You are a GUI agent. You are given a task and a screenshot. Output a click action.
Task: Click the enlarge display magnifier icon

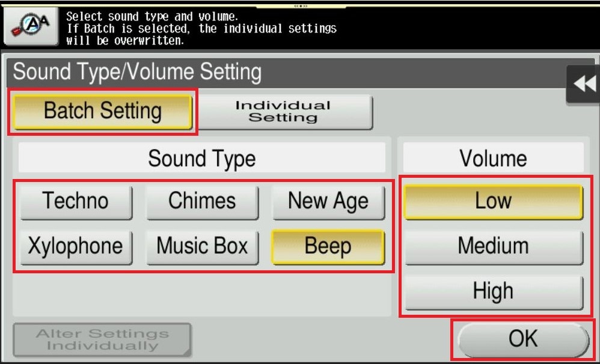pyautogui.click(x=29, y=26)
